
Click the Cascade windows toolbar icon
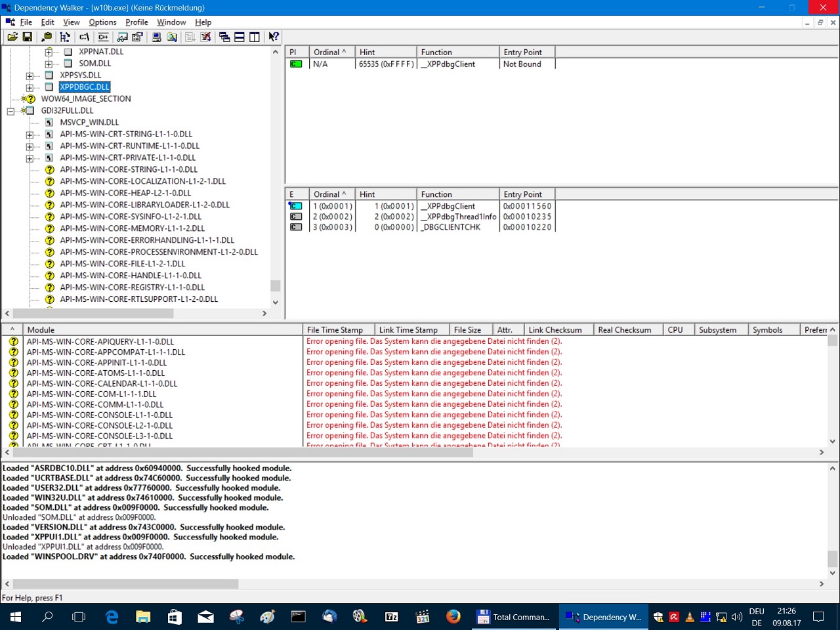(224, 37)
